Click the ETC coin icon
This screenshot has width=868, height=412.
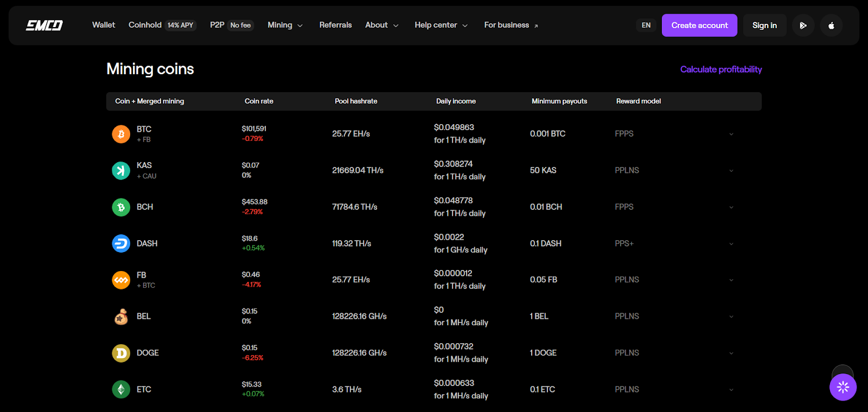pos(121,389)
